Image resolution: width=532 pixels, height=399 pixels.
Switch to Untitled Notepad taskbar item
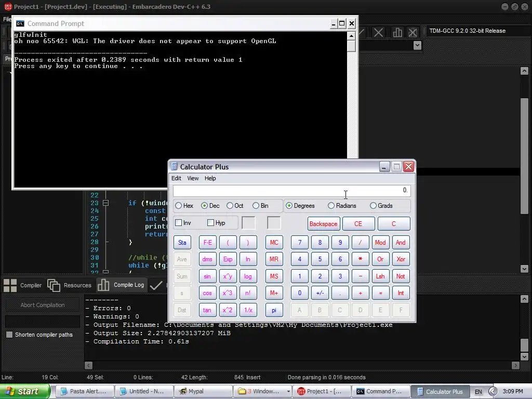pos(144,391)
